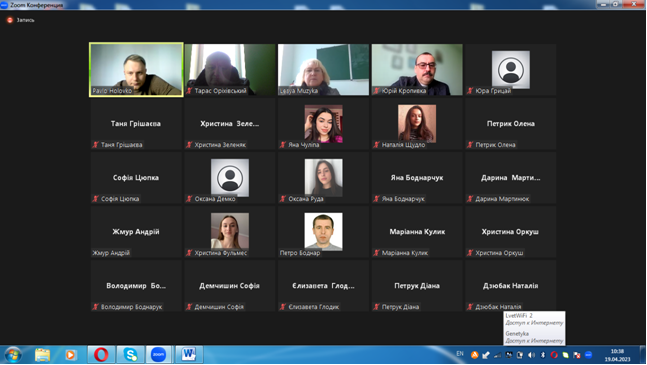The width and height of the screenshot is (647, 365).
Task: Click the Zoom icon in the taskbar
Action: tap(158, 354)
